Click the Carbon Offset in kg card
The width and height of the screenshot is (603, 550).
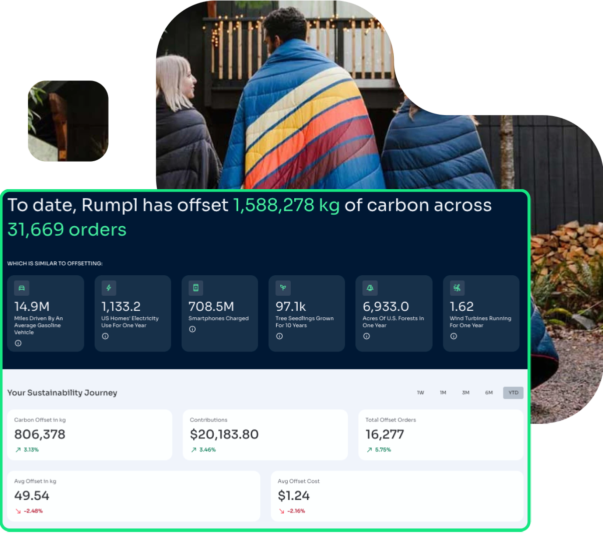(90, 435)
